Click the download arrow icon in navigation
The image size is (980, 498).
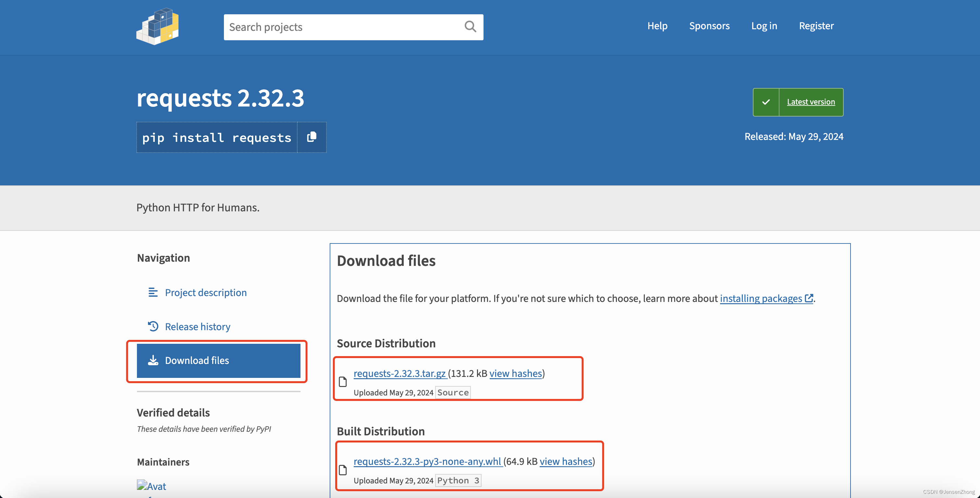[x=153, y=360]
